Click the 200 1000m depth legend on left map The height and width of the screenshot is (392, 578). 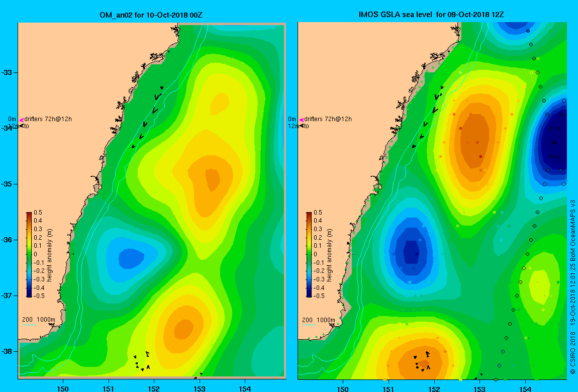pos(39,320)
